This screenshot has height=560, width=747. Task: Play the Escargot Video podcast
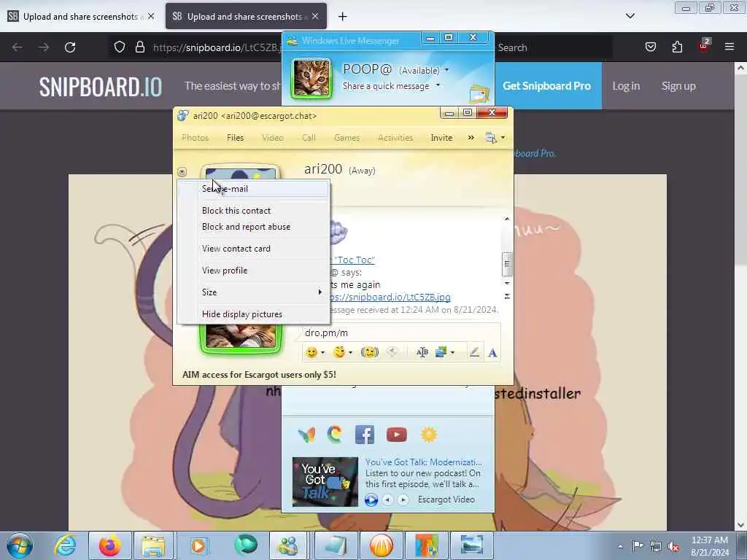[371, 499]
